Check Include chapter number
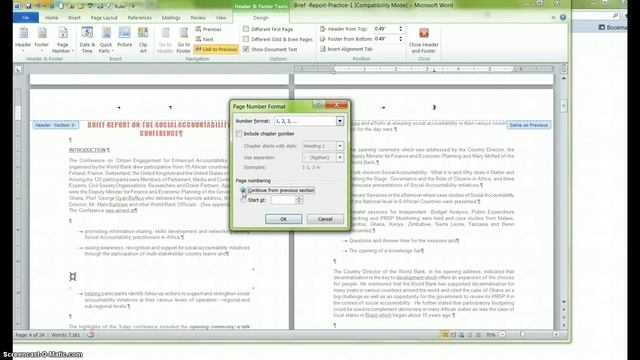 (239, 134)
